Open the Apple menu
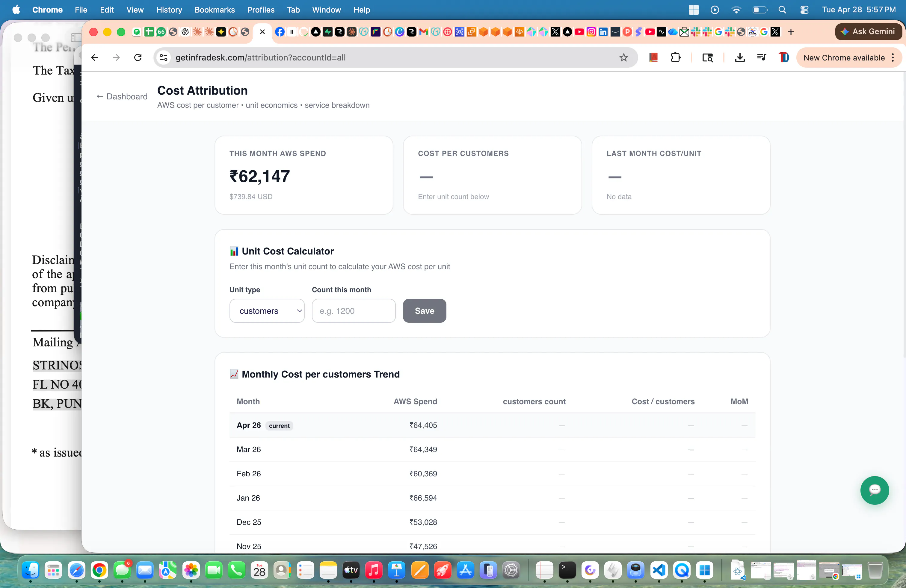 [x=16, y=10]
